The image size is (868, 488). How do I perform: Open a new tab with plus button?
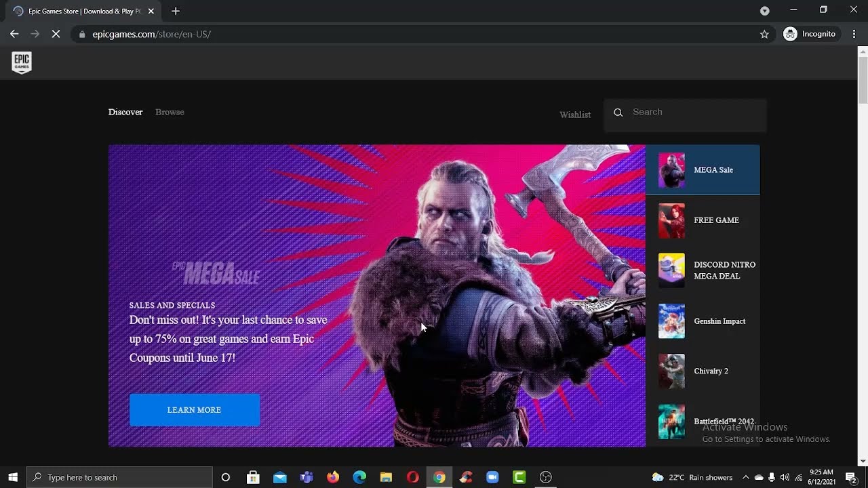(x=176, y=11)
